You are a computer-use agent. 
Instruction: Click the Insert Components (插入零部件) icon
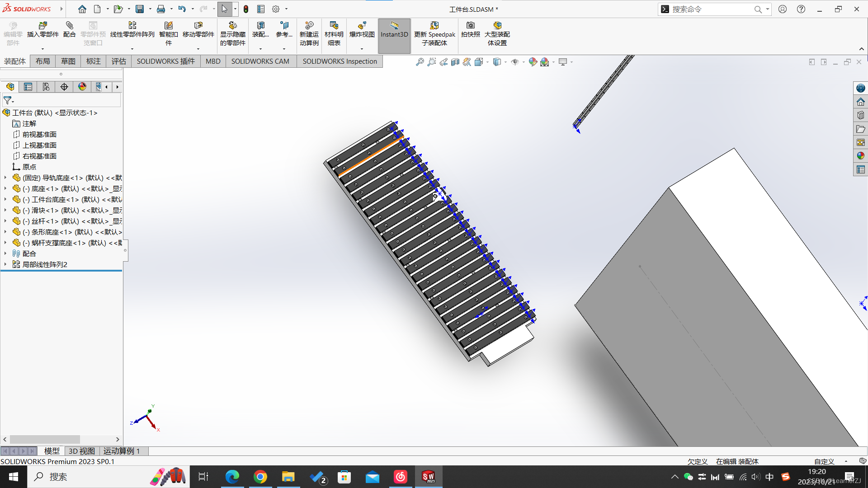point(43,26)
